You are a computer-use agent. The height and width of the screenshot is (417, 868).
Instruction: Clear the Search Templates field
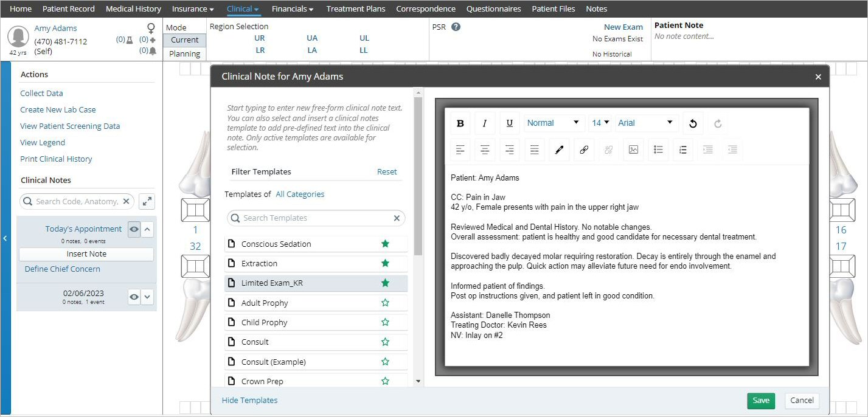click(397, 218)
